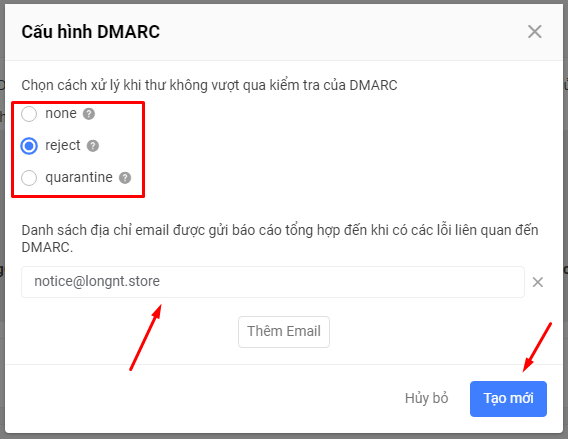Click the dialog title Cấu hình DMARC
The height and width of the screenshot is (439, 568).
91,32
